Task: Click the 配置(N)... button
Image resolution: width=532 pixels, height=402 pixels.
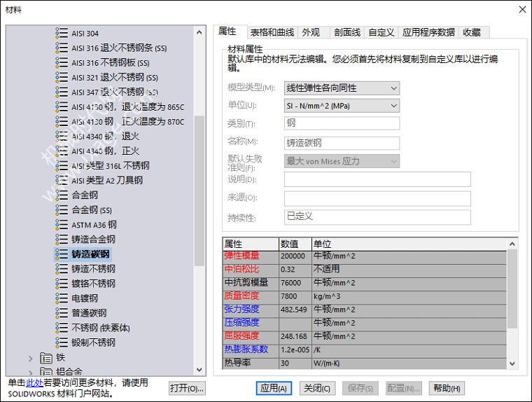Action: click(404, 388)
